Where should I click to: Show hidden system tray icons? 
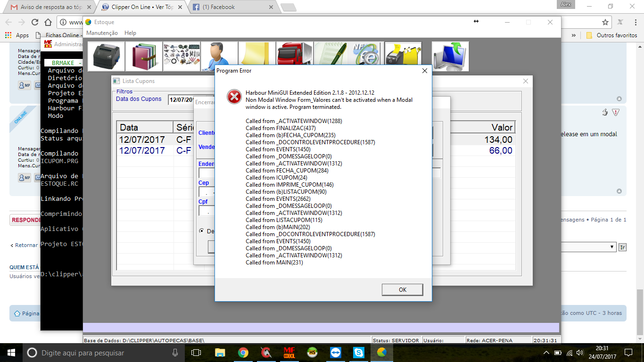[546, 353]
